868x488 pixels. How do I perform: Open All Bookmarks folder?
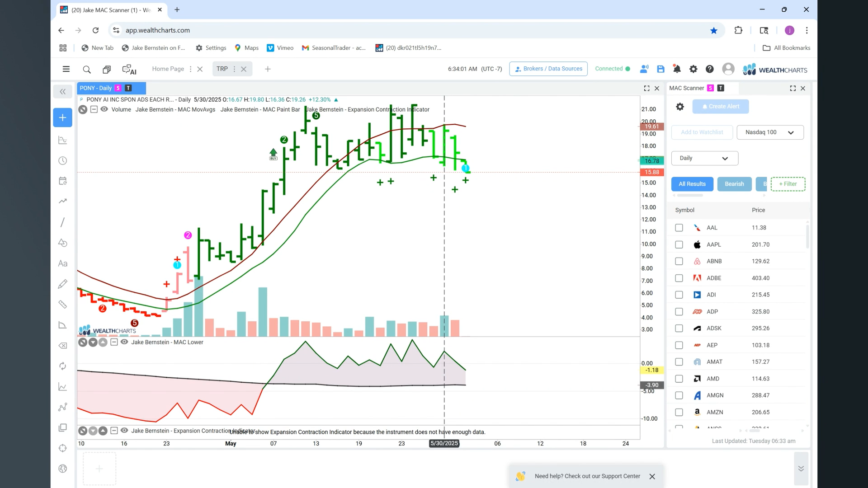786,48
